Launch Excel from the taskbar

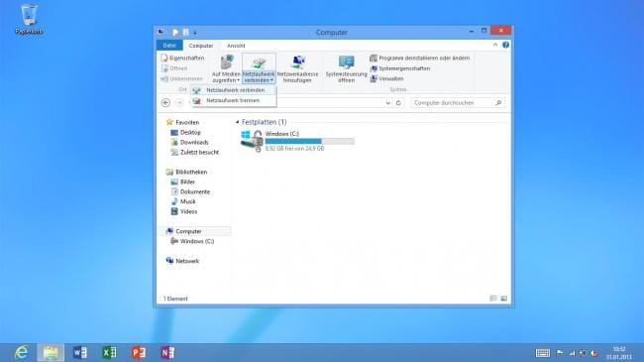coord(109,352)
